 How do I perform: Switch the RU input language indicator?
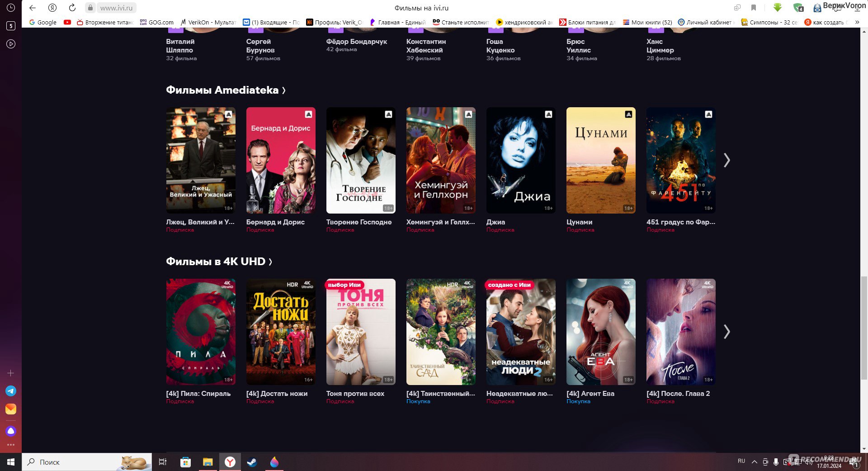(741, 461)
